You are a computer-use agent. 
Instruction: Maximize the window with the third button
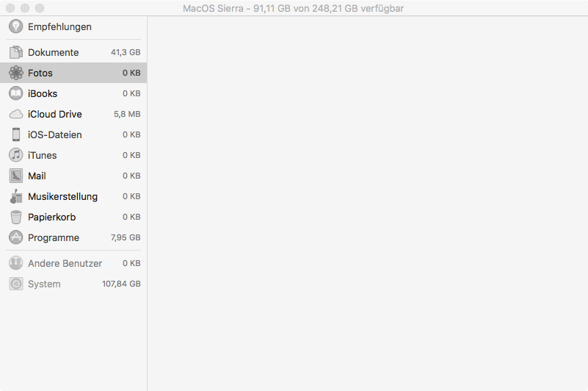pos(40,8)
